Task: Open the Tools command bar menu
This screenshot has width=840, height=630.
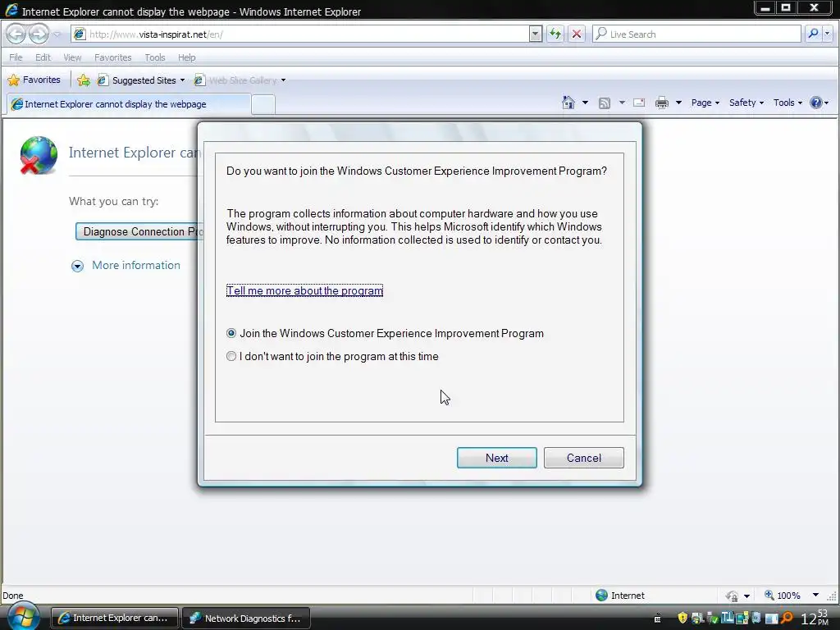Action: [787, 103]
